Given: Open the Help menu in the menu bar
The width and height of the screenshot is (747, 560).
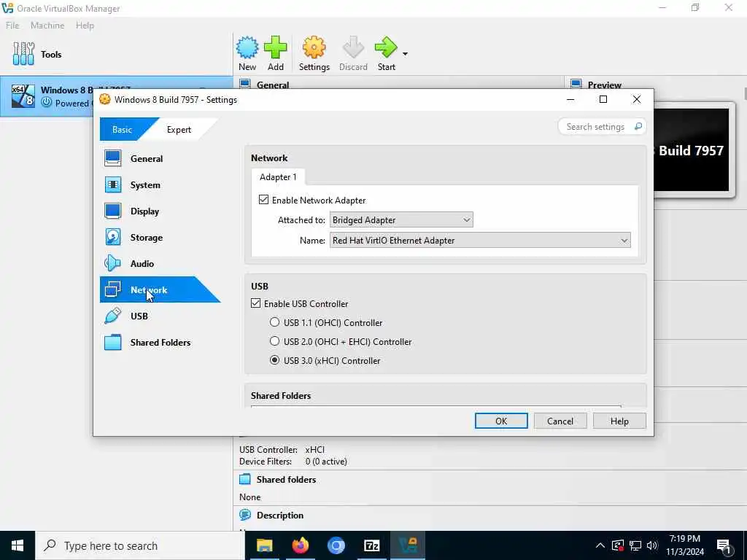Looking at the screenshot, I should click(x=85, y=26).
